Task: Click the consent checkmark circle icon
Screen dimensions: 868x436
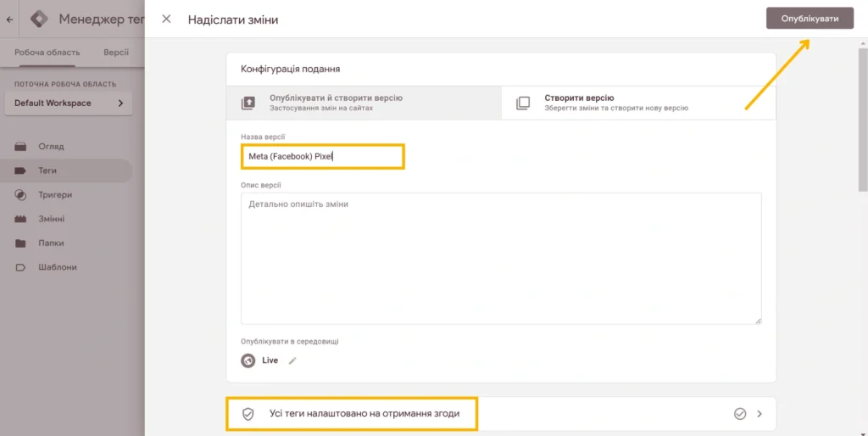Action: (739, 414)
